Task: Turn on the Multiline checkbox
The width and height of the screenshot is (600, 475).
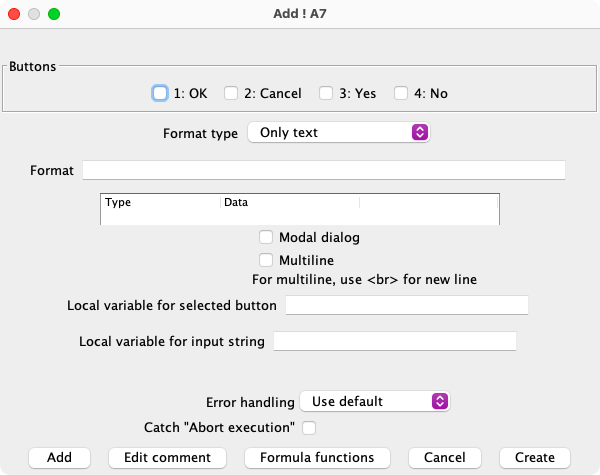Action: (x=266, y=260)
